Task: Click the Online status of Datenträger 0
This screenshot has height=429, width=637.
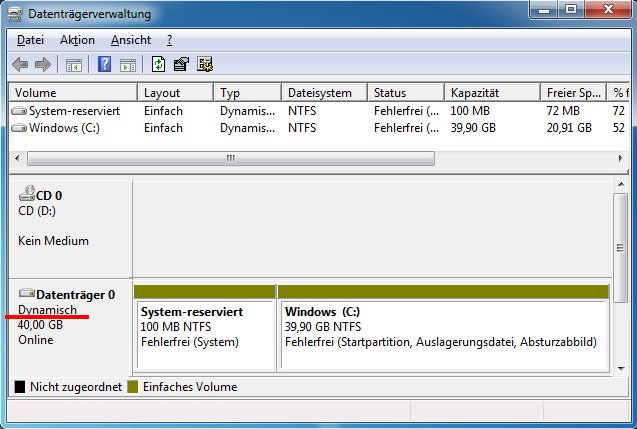Action: [35, 340]
